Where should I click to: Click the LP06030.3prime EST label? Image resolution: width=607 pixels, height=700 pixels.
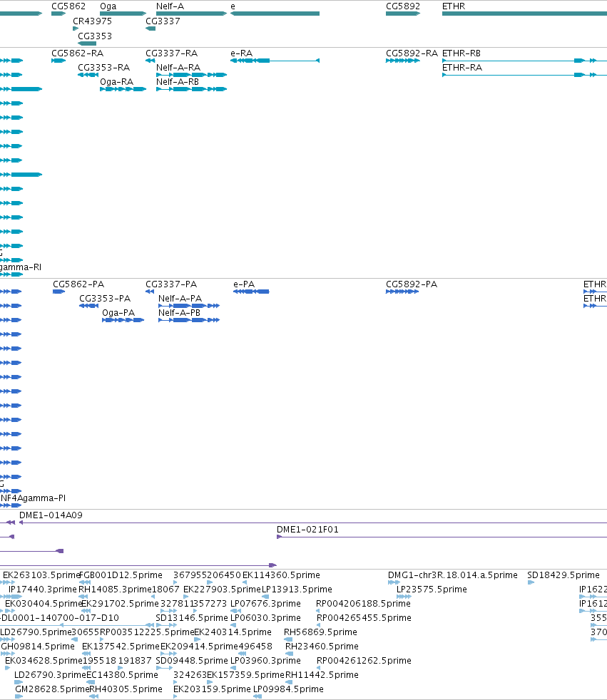(x=266, y=617)
